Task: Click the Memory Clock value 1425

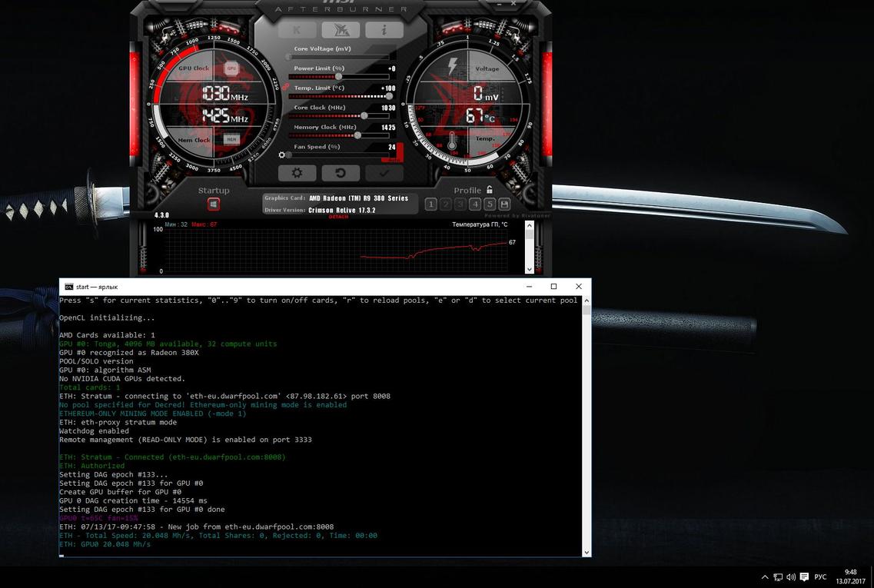Action: [x=388, y=128]
